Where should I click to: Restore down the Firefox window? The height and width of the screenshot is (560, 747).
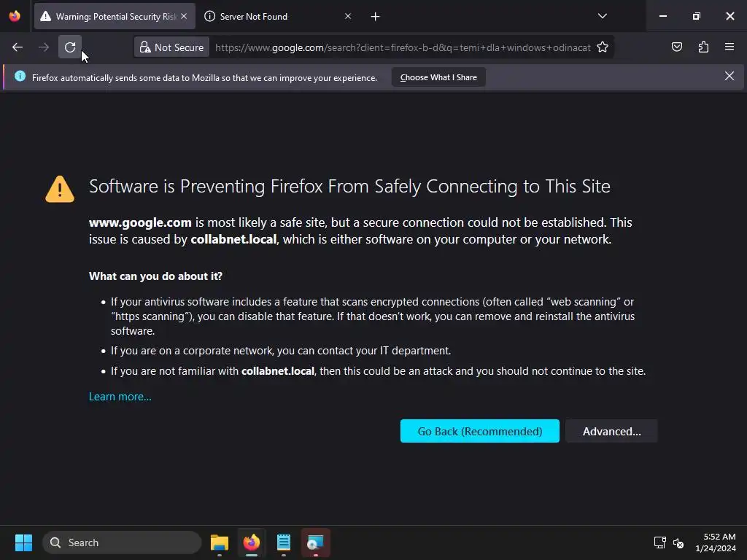(697, 16)
